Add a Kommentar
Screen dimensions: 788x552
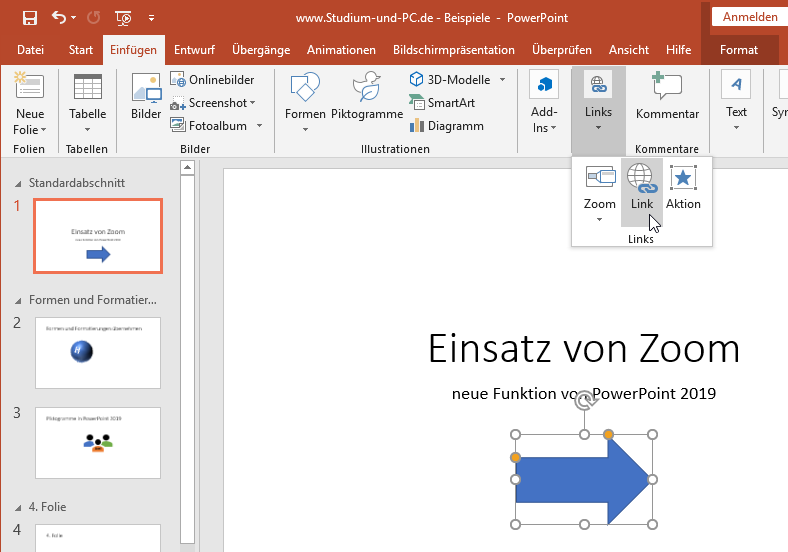click(667, 96)
